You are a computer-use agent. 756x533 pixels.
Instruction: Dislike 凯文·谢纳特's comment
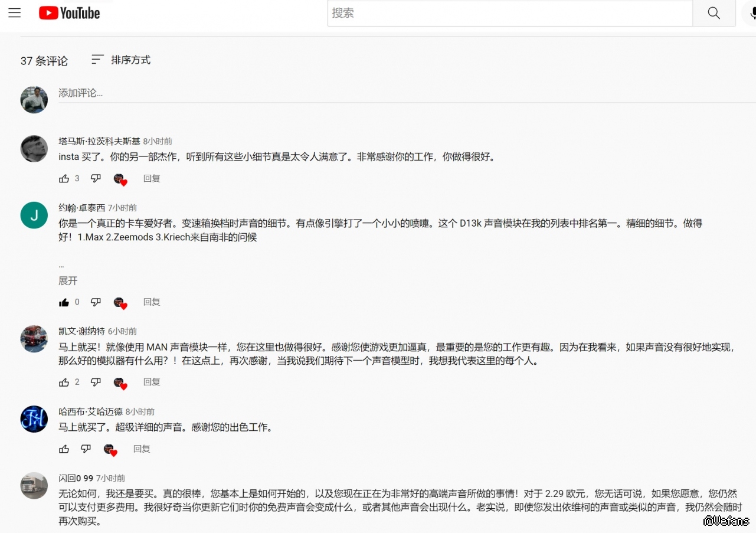coord(96,382)
